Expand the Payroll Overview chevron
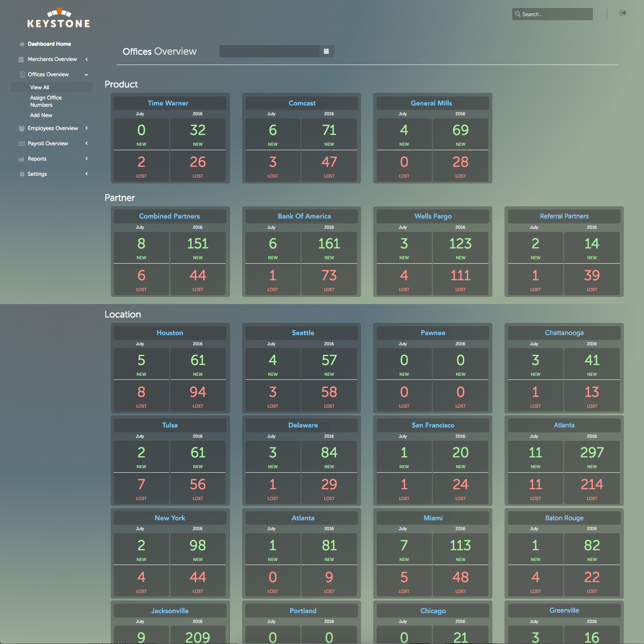The width and height of the screenshot is (644, 644). coord(87,144)
